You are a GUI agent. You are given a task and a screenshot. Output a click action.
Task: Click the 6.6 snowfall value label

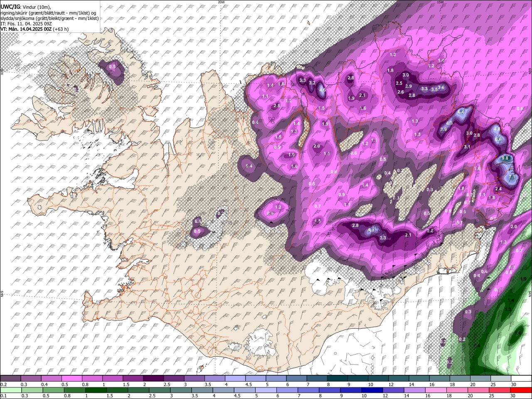[x=499, y=140]
